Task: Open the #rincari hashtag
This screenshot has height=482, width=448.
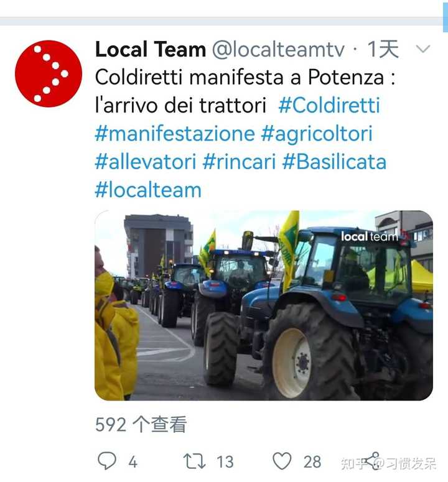Action: click(239, 162)
